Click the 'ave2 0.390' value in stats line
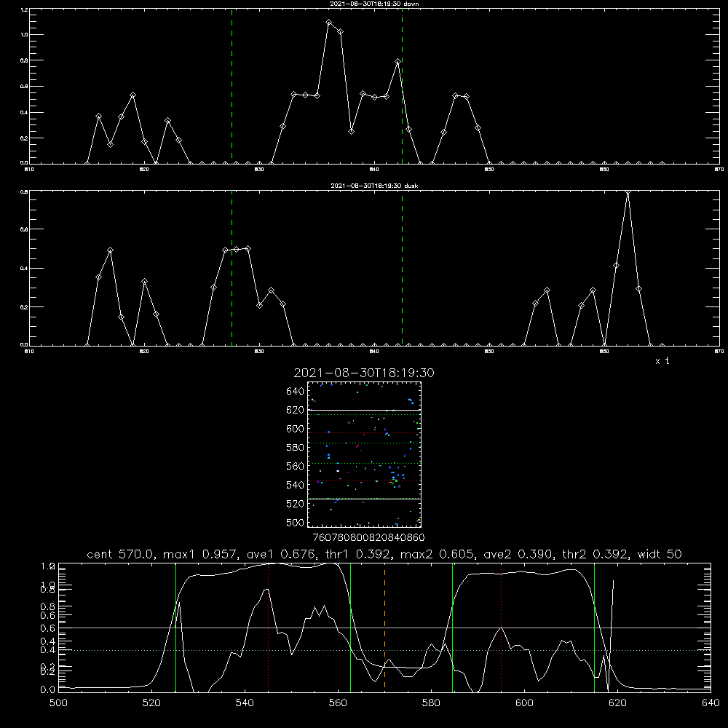The image size is (728, 728). pos(519,554)
